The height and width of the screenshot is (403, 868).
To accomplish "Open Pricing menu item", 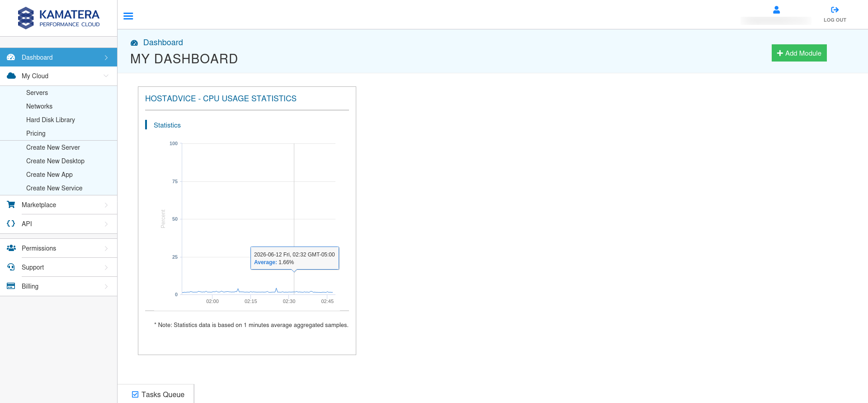I will [x=36, y=133].
